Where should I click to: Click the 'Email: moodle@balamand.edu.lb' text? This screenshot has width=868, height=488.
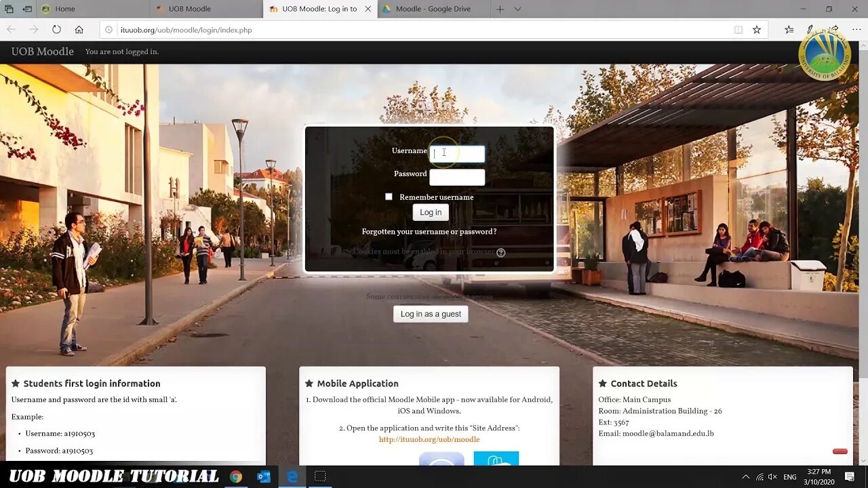coord(656,434)
